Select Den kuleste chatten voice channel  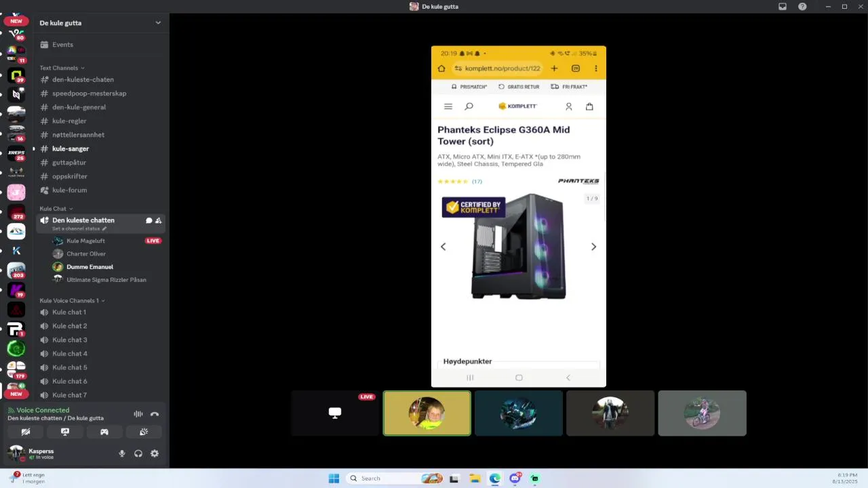click(x=83, y=220)
